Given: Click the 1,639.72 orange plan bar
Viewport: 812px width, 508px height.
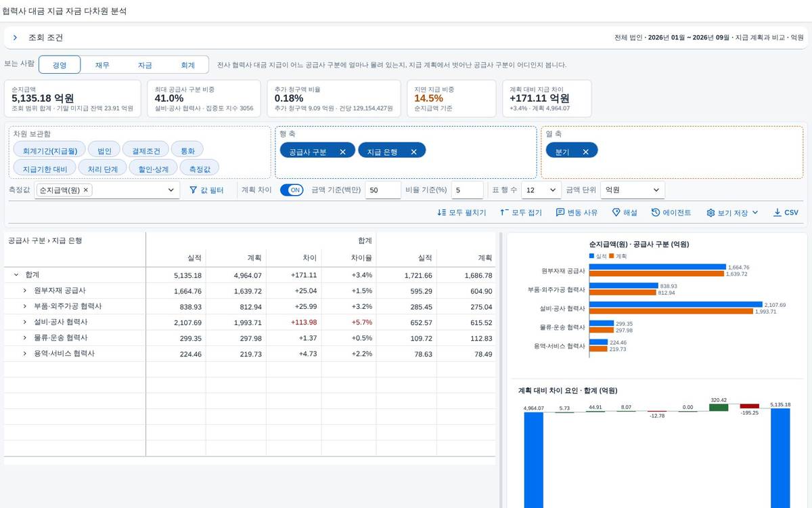Looking at the screenshot, I should [x=657, y=274].
